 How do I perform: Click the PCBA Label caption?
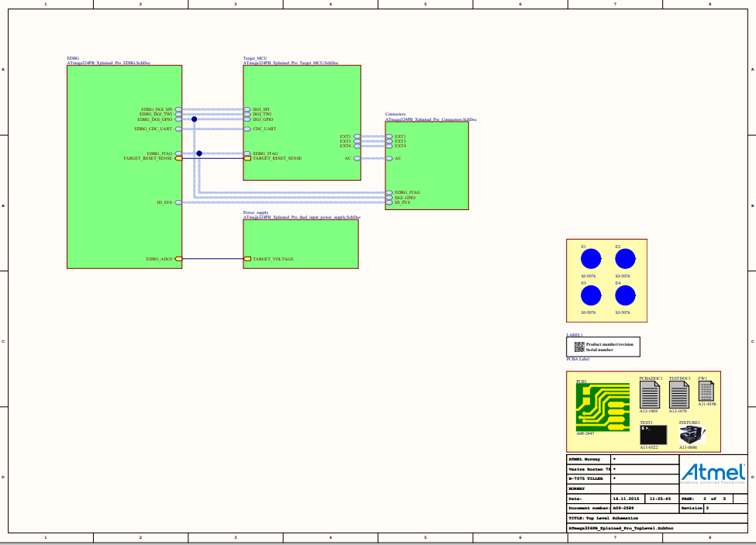point(578,359)
